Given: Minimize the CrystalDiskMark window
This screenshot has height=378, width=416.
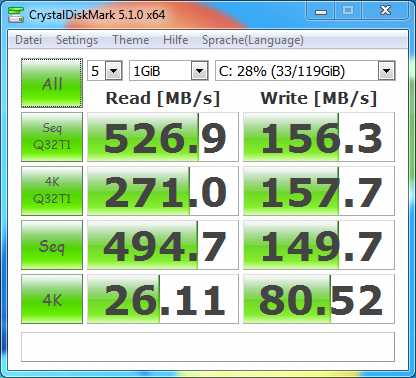Looking at the screenshot, I should 321,12.
